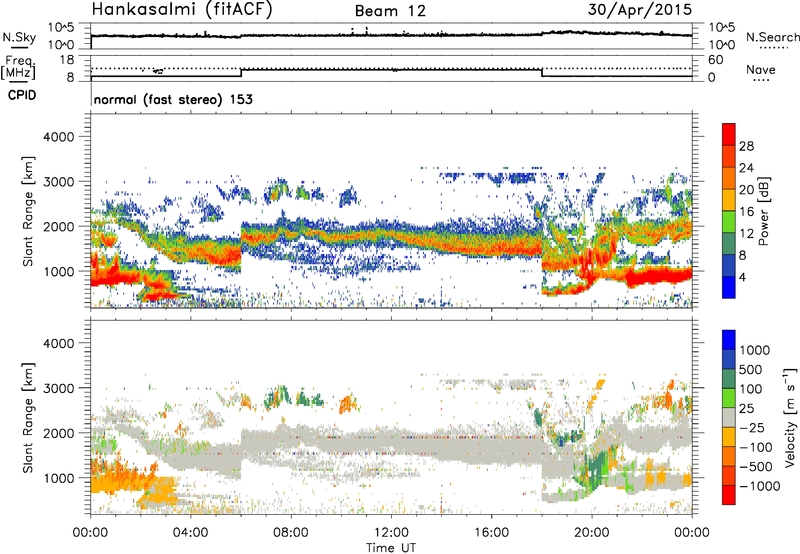
Task: Click power colorbar value 16
Action: coord(746,212)
